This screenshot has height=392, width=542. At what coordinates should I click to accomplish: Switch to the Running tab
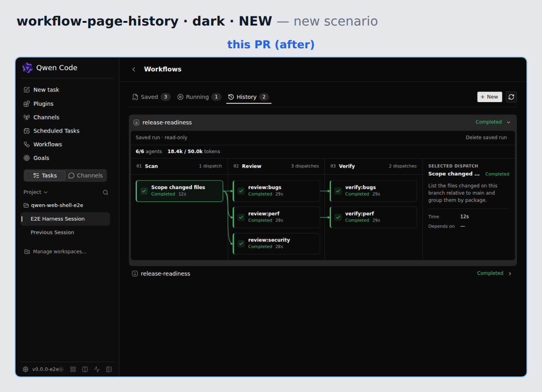pos(199,97)
